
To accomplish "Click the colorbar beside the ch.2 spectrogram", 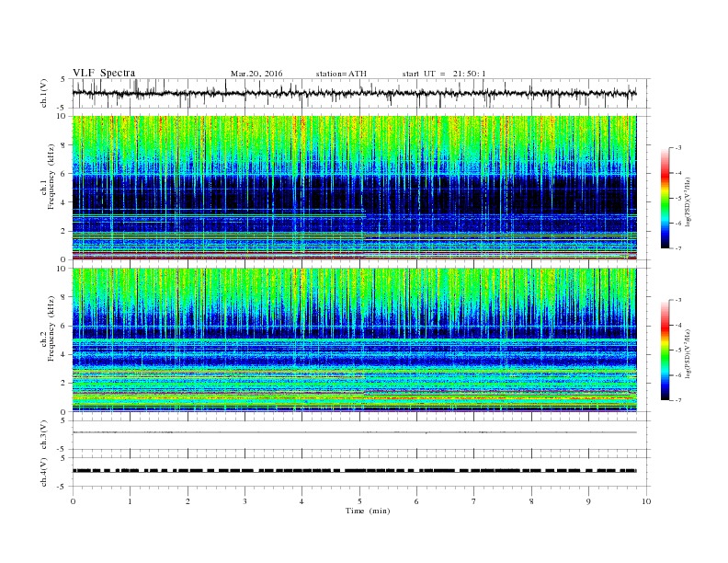I will tap(665, 350).
